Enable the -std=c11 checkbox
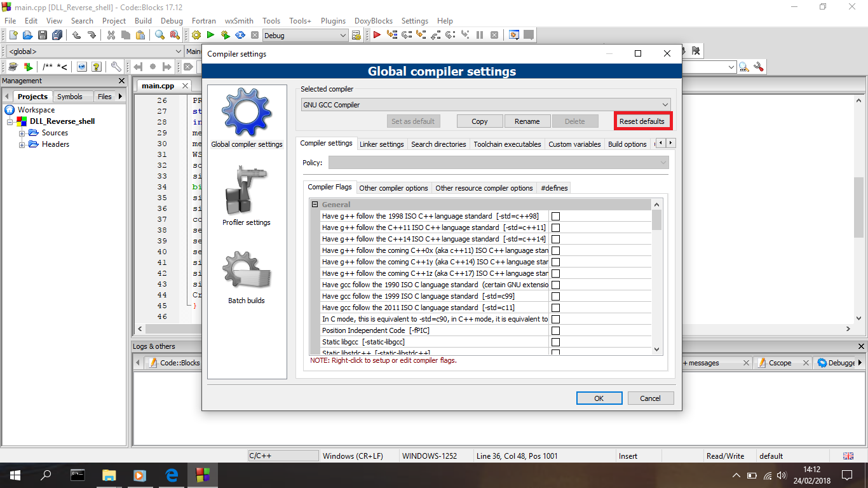Viewport: 868px width, 488px height. click(x=555, y=308)
